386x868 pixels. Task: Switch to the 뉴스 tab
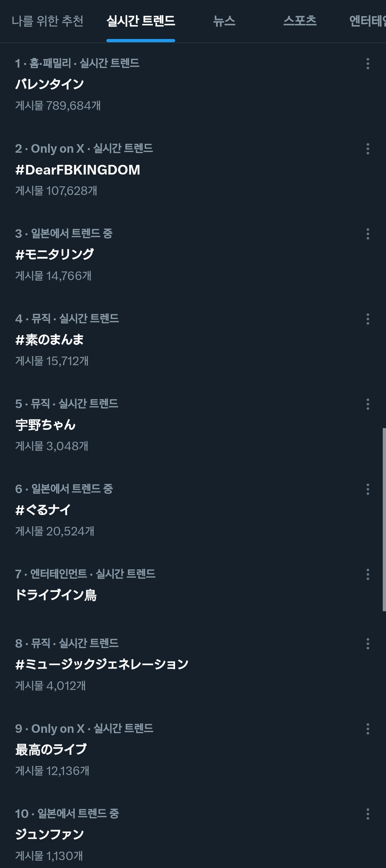225,21
